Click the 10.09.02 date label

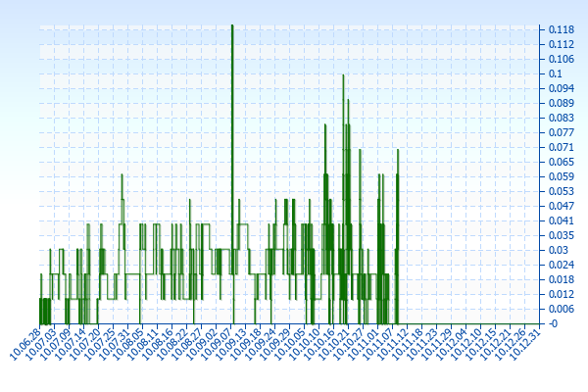pyautogui.click(x=202, y=344)
